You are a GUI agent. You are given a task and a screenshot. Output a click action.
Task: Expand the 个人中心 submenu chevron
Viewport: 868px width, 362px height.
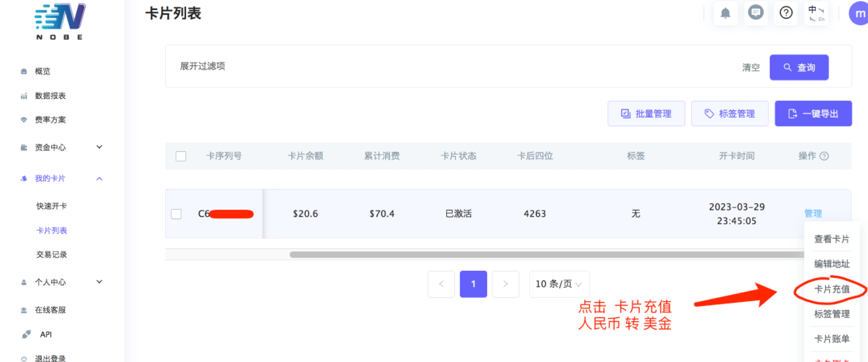click(x=99, y=282)
